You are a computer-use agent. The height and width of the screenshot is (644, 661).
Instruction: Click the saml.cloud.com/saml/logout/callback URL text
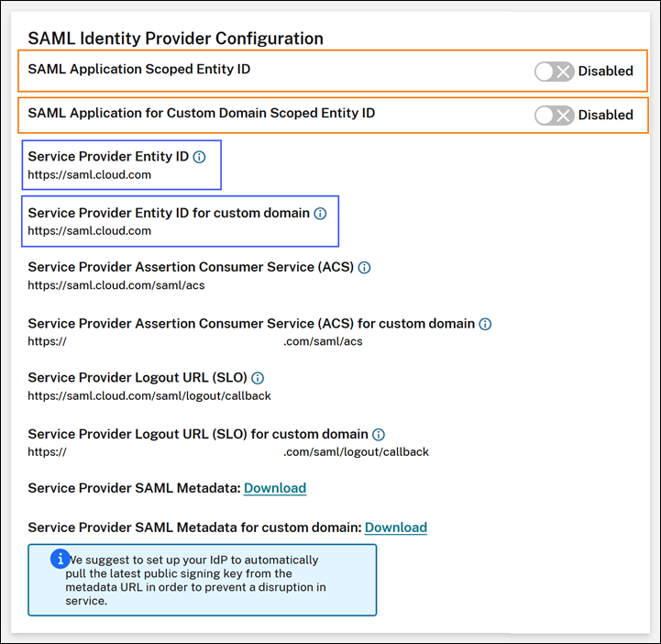pos(149,396)
